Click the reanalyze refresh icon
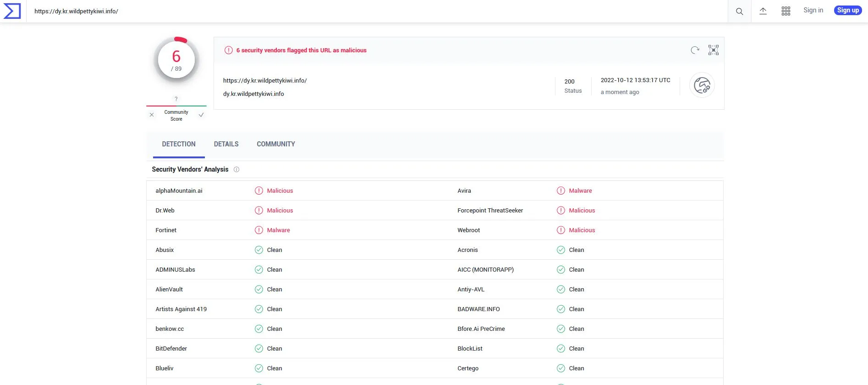This screenshot has width=868, height=385. pos(695,50)
